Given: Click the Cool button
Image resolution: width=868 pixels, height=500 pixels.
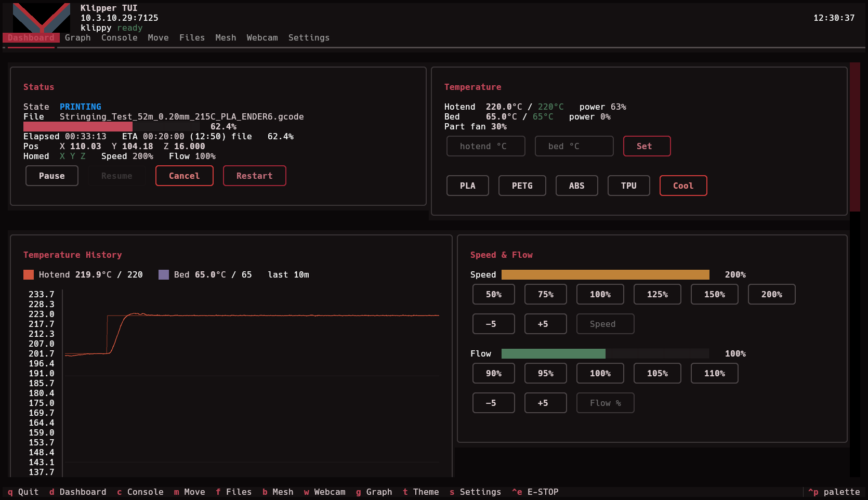Looking at the screenshot, I should (x=683, y=186).
